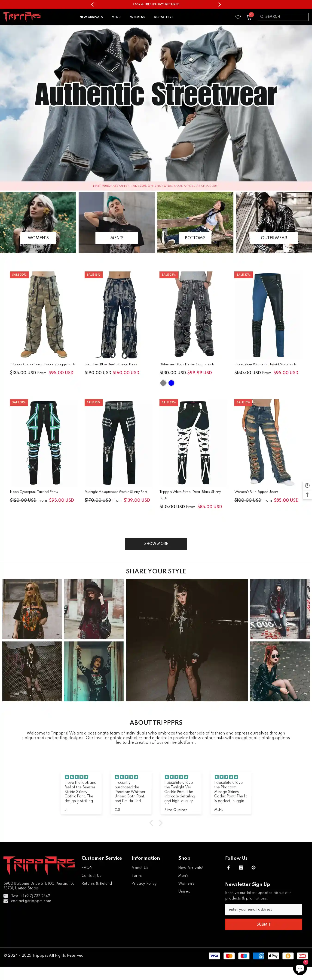Open the chat bubble widget

pos(300,968)
